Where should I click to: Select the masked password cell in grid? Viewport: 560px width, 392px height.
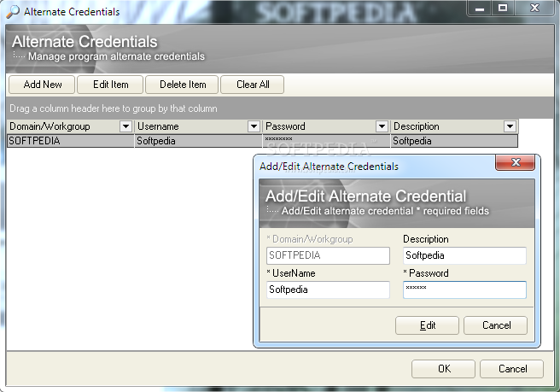326,141
